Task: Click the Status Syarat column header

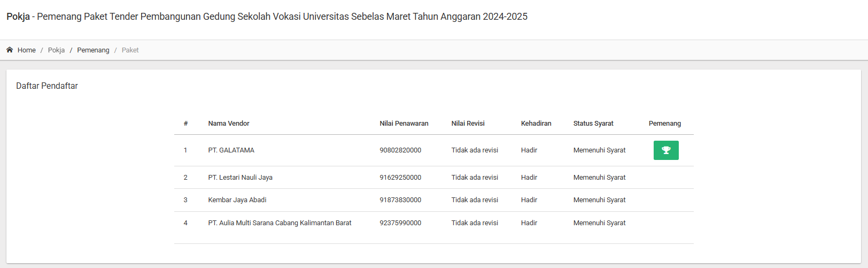Action: click(x=593, y=124)
